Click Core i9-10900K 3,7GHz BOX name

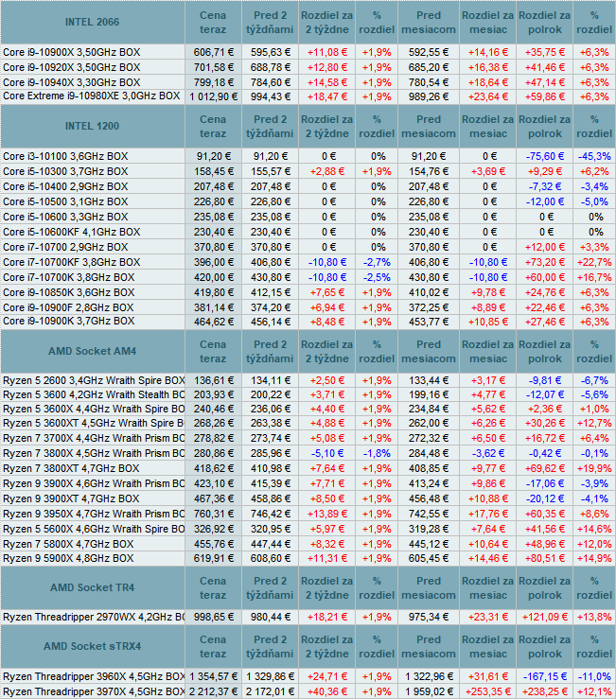click(69, 322)
